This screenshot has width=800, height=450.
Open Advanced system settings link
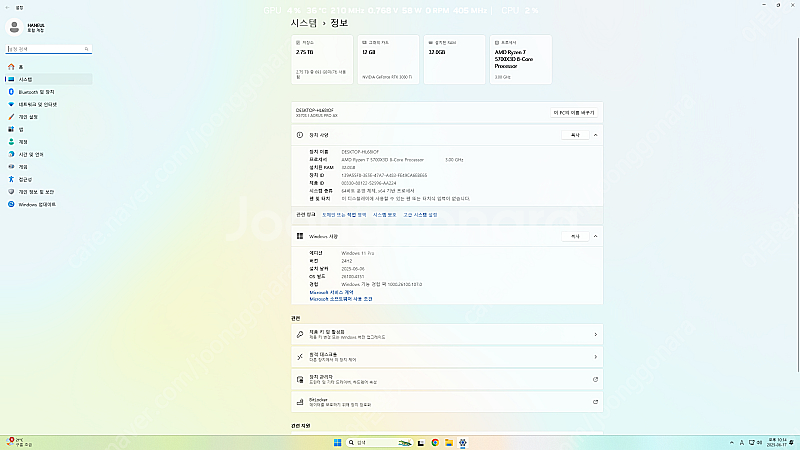pyautogui.click(x=420, y=215)
